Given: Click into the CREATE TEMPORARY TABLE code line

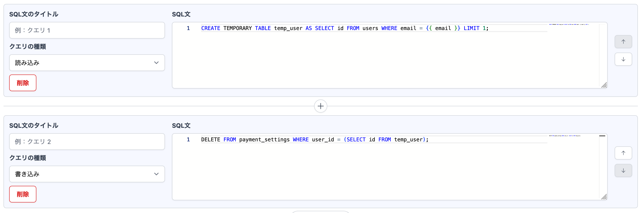Looking at the screenshot, I should click(345, 28).
